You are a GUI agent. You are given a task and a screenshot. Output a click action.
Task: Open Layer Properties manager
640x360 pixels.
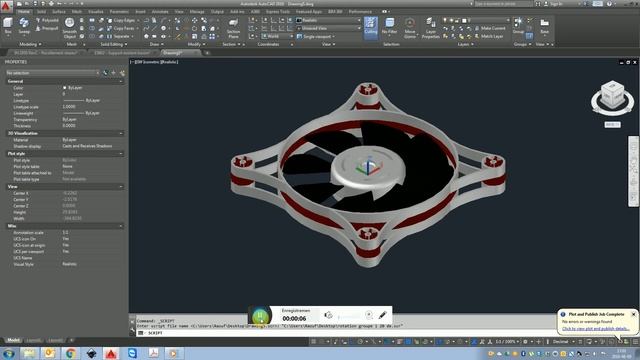pyautogui.click(x=430, y=28)
